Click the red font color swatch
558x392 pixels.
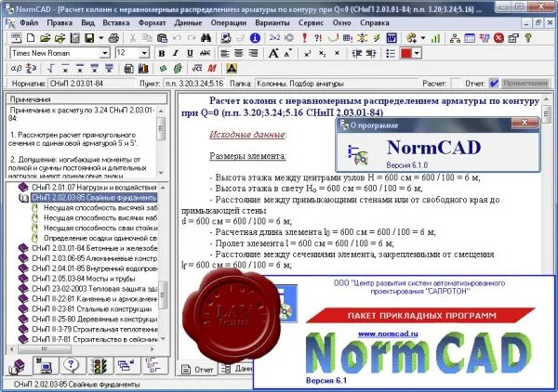pyautogui.click(x=405, y=53)
